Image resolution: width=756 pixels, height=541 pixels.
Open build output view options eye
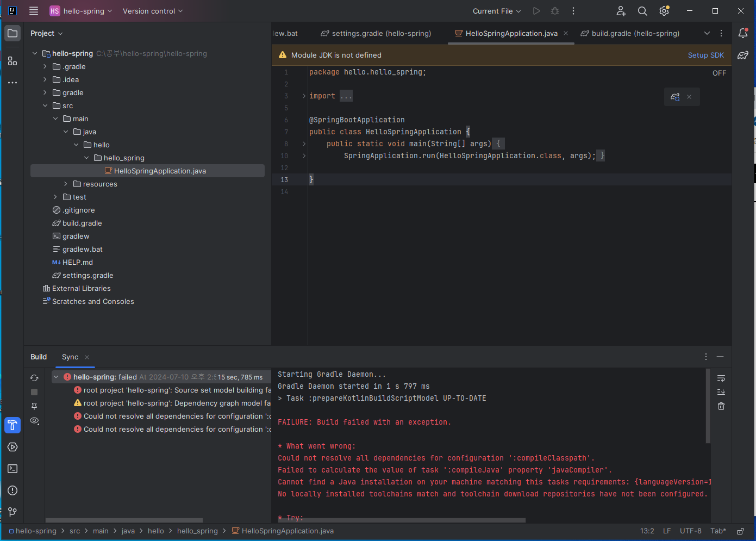coord(34,420)
